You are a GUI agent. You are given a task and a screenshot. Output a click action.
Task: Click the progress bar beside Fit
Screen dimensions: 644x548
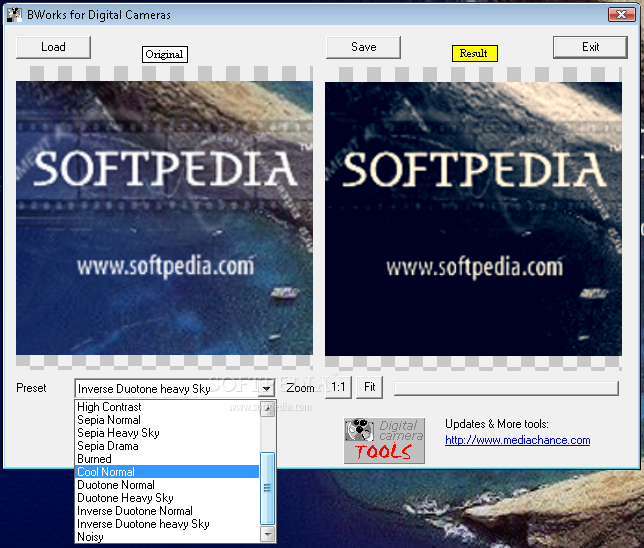(x=506, y=388)
